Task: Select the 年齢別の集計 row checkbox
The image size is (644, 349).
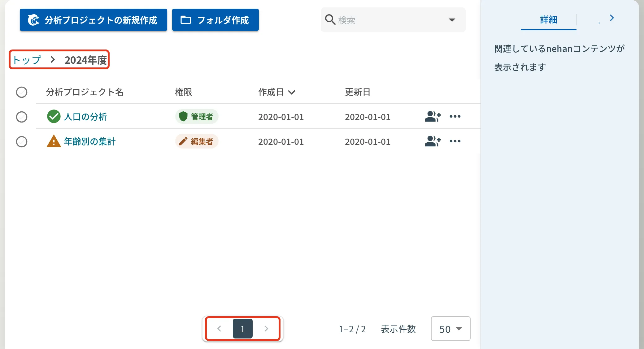Action: pos(22,142)
